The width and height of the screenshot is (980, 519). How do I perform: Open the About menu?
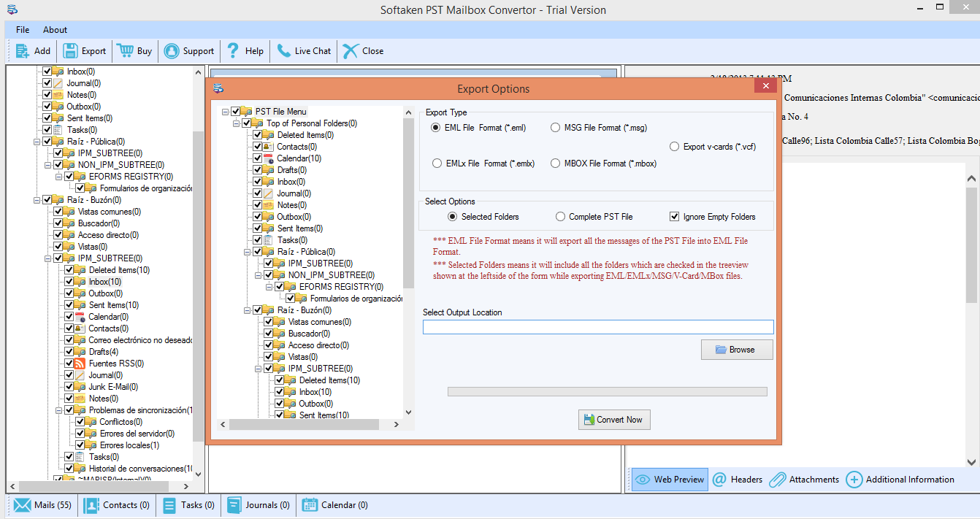[55, 30]
